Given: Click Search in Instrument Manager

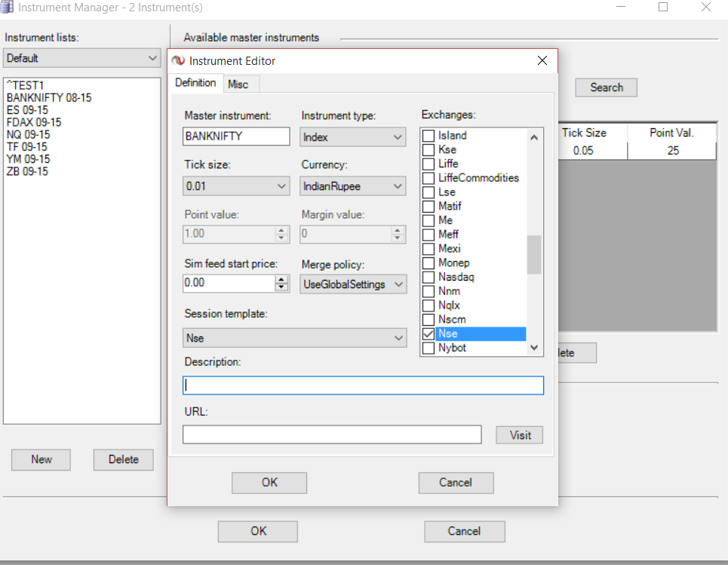Looking at the screenshot, I should pyautogui.click(x=607, y=88).
